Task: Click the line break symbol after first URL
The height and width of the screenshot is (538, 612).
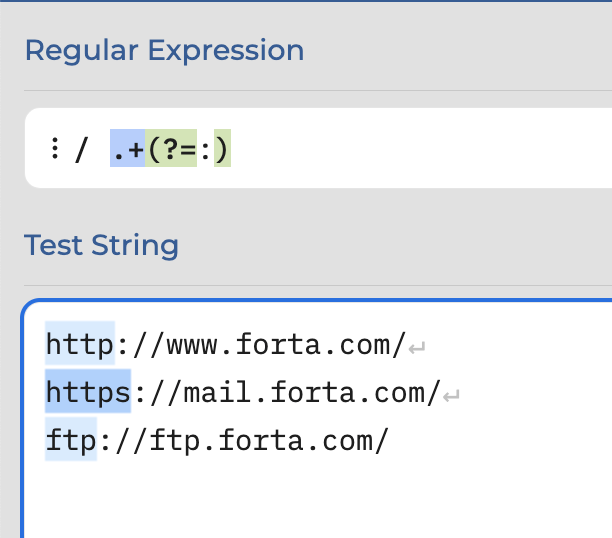Action: click(417, 347)
